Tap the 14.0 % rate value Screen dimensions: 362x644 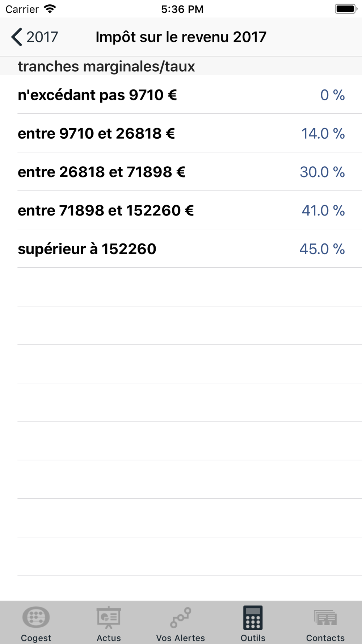pyautogui.click(x=323, y=133)
